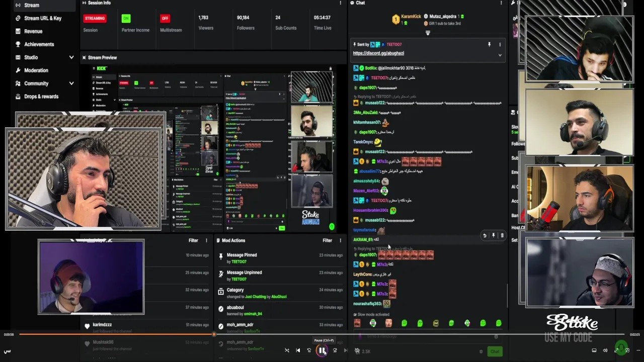
Task: Pause the video with the pause button
Action: point(321,350)
